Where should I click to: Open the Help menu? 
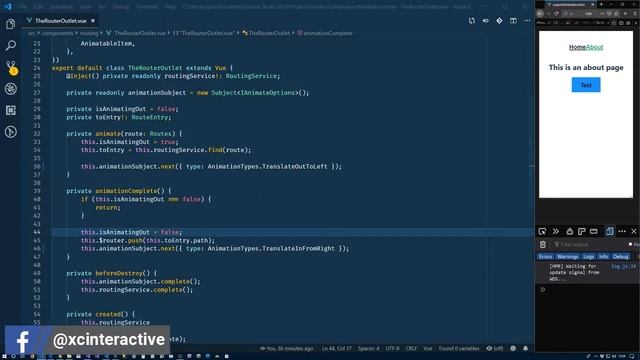click(169, 7)
